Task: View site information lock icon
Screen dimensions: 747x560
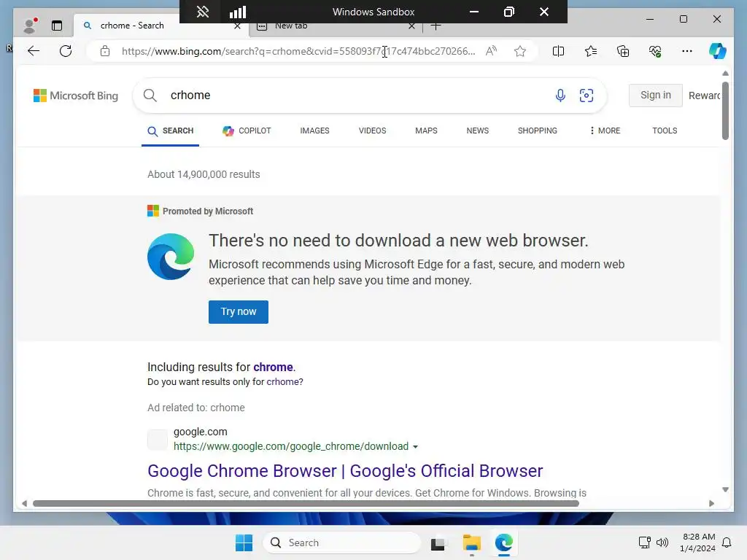Action: [105, 51]
